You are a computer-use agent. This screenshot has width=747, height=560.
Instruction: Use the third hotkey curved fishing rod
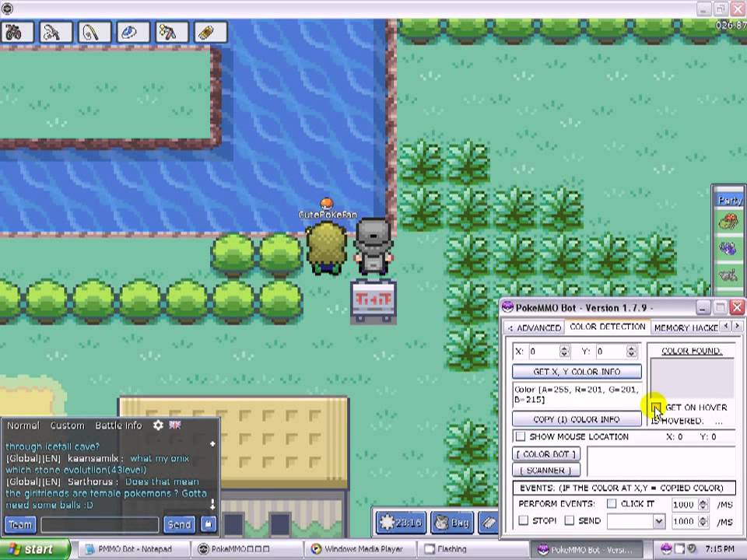point(94,33)
